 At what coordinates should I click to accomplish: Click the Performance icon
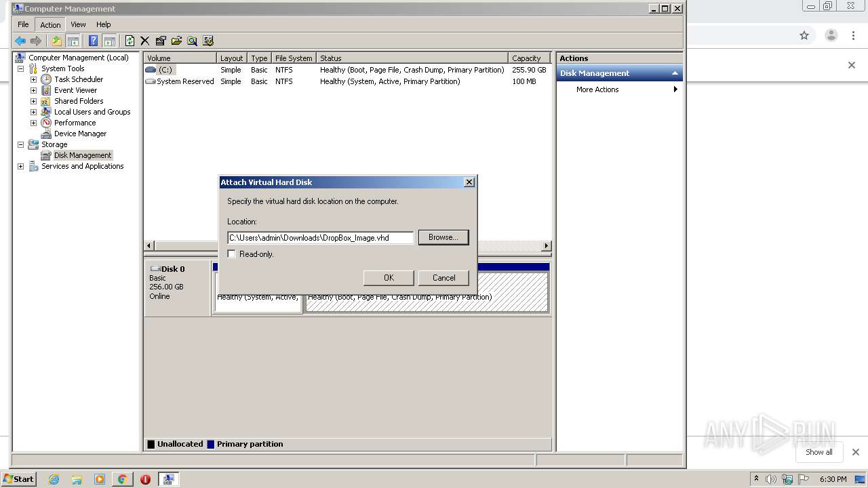(46, 123)
